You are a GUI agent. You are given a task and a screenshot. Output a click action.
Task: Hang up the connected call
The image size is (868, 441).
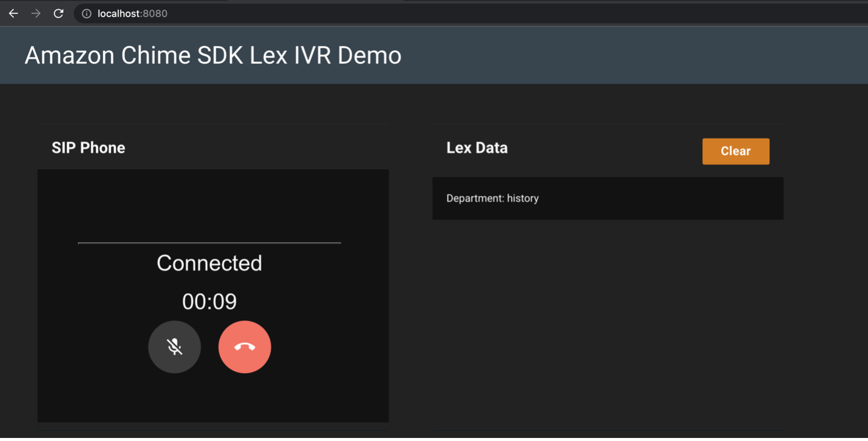pyautogui.click(x=245, y=347)
